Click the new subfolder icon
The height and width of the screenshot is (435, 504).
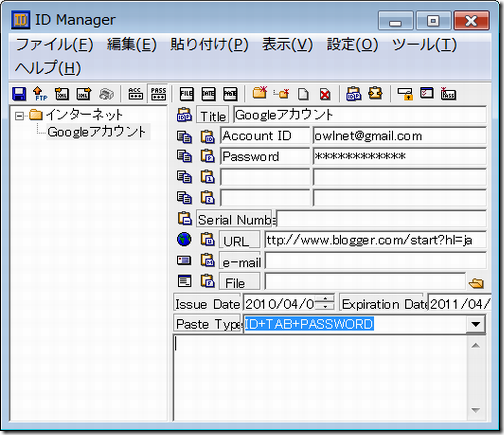point(281,94)
